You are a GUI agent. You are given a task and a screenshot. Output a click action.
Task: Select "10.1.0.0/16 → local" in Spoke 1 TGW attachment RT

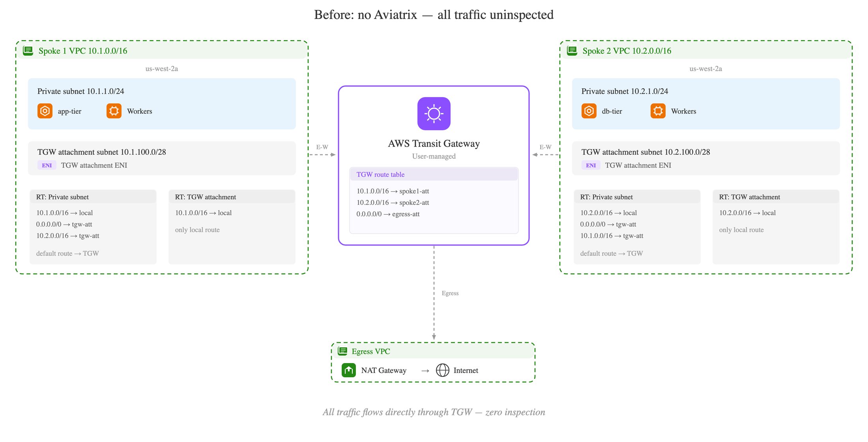204,213
